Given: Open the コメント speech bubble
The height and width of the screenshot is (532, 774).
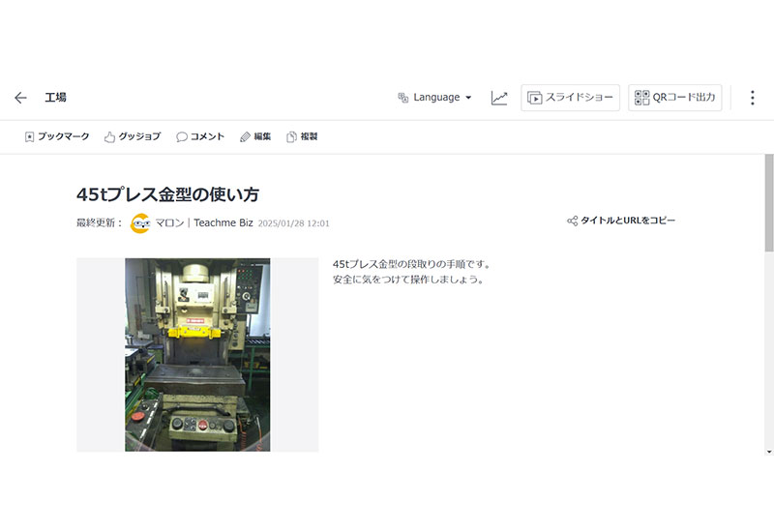Looking at the screenshot, I should pos(200,137).
